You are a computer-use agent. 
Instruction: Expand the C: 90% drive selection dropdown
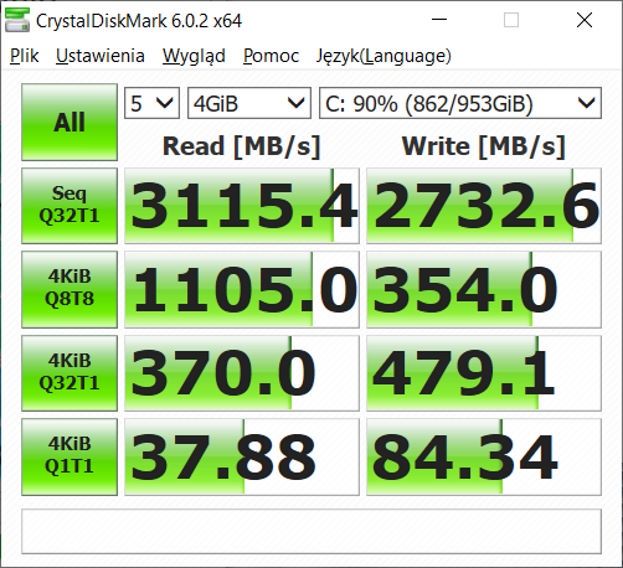[460, 103]
